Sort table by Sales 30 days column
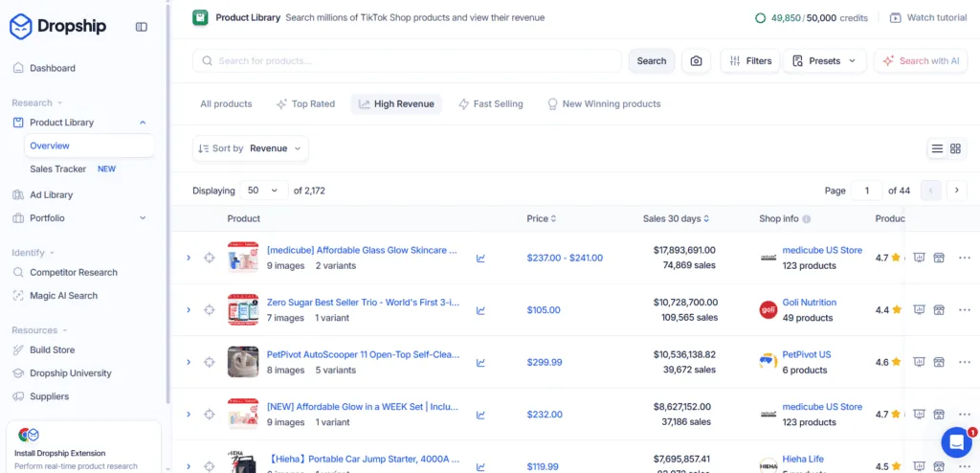This screenshot has width=980, height=473. 677,218
